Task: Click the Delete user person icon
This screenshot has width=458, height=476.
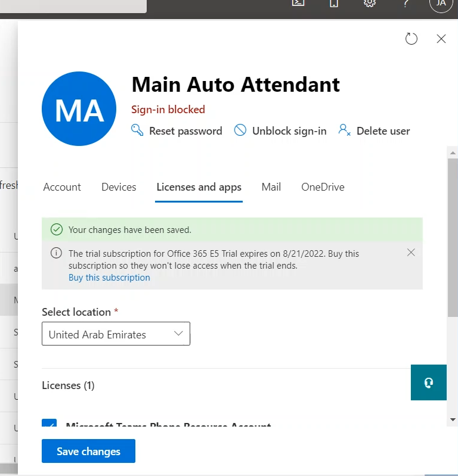Action: 344,130
